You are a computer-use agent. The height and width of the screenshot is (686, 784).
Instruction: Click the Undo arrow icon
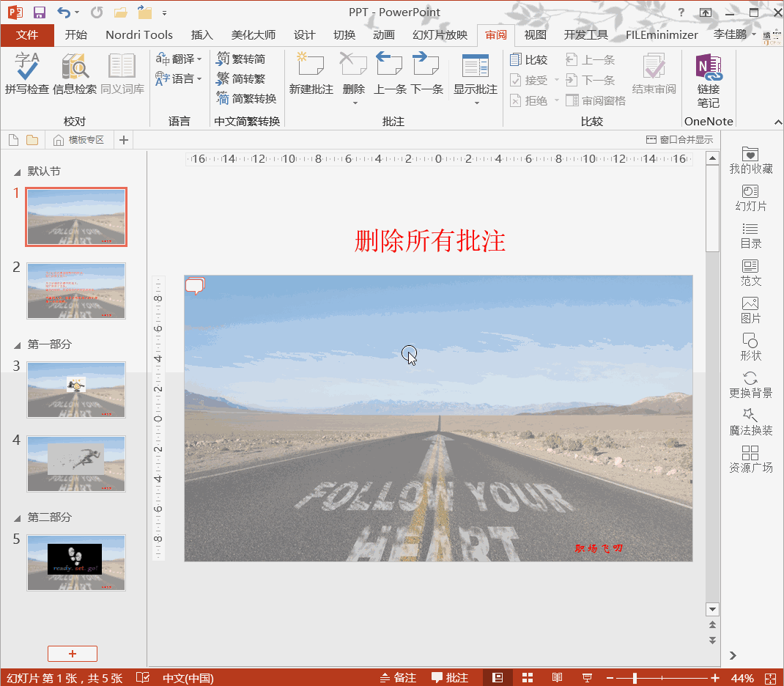(x=63, y=12)
